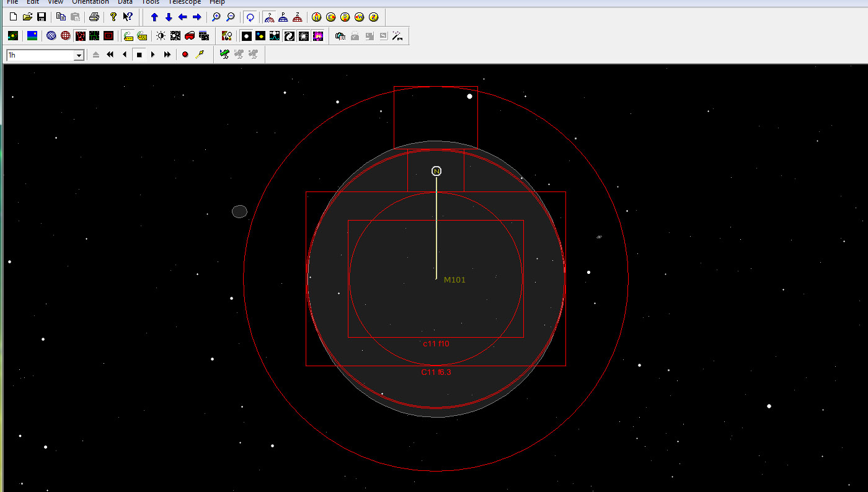Open the Telescope menu

click(184, 2)
